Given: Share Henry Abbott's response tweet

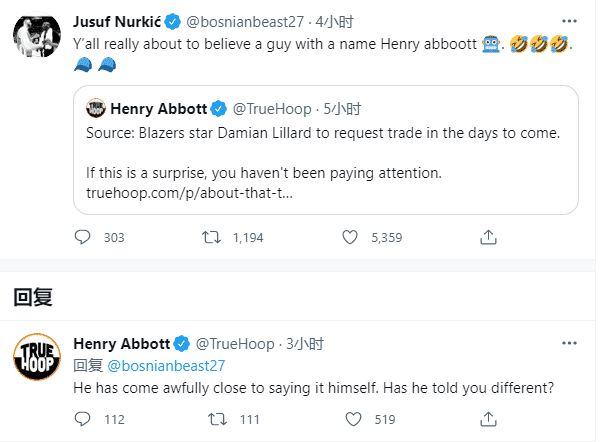Looking at the screenshot, I should coord(487,419).
